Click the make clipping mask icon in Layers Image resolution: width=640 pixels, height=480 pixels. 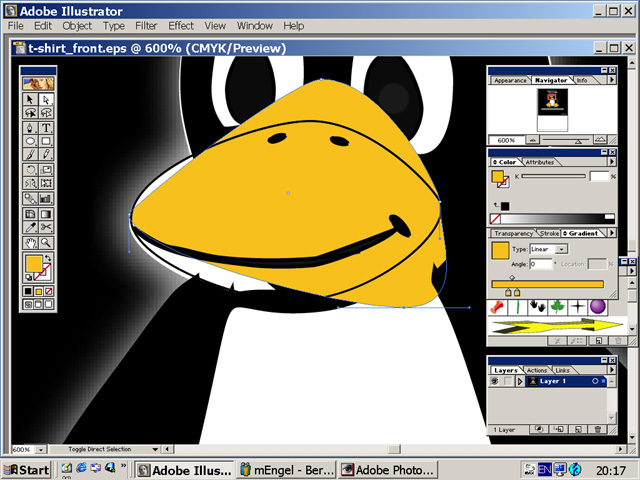(539, 429)
